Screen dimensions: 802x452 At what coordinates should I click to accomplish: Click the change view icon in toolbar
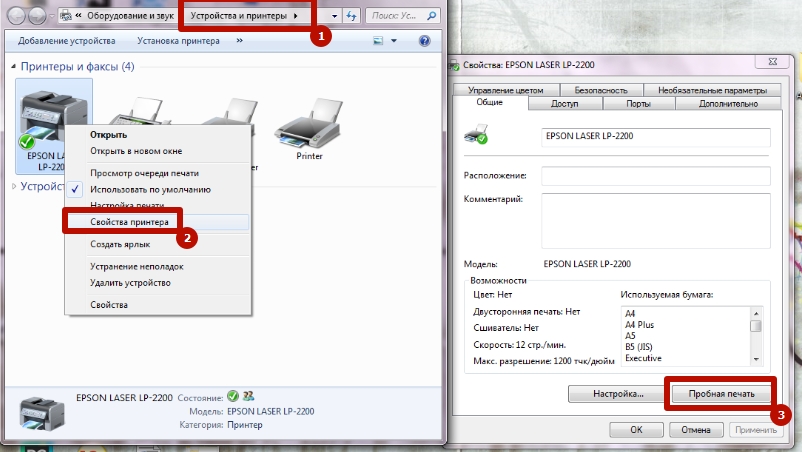tap(379, 41)
